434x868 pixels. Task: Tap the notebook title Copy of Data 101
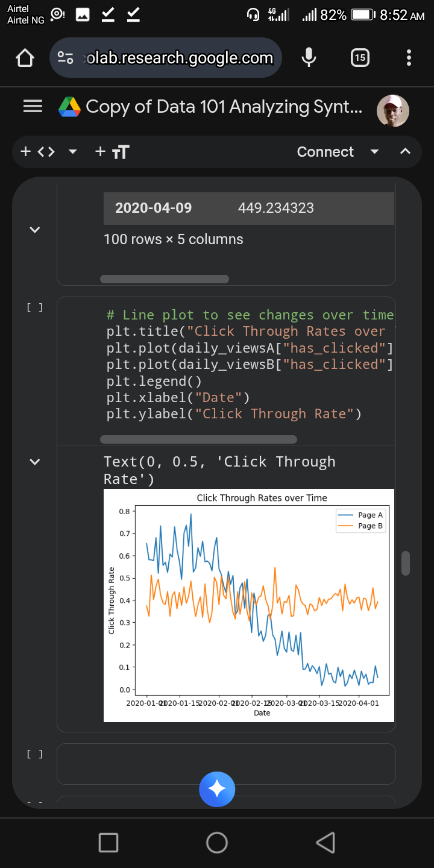point(224,107)
